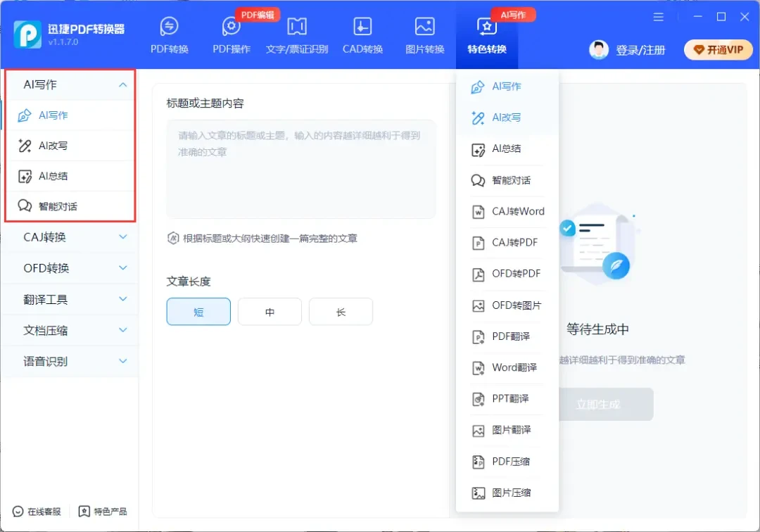Click the 标题或主题内容 text input area
Screen dimensions: 760x532
pos(301,169)
